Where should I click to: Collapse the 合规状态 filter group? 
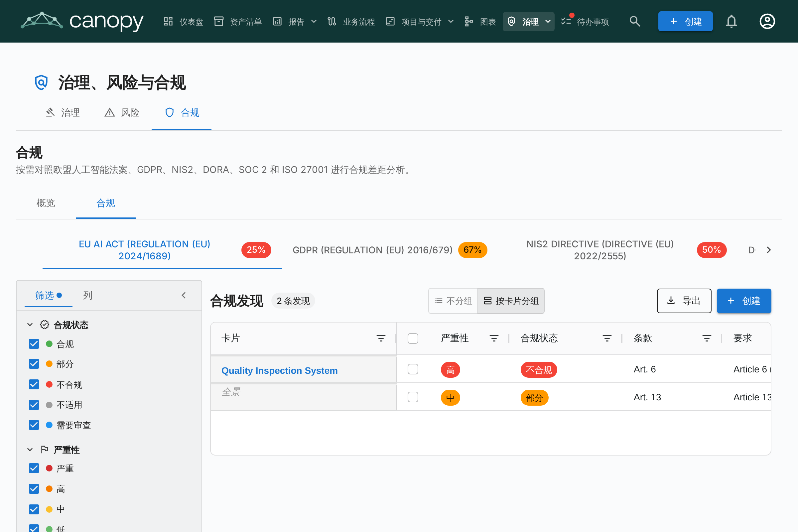[x=30, y=325]
